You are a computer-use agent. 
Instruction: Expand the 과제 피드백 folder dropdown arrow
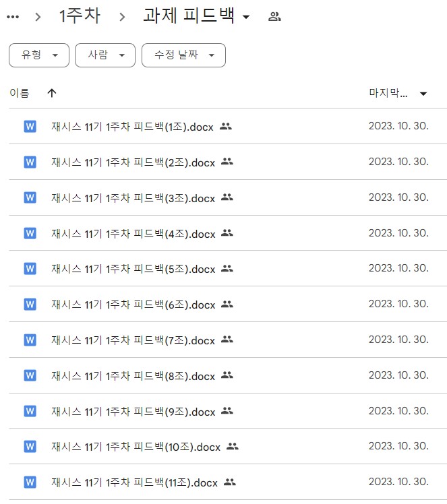pos(246,18)
